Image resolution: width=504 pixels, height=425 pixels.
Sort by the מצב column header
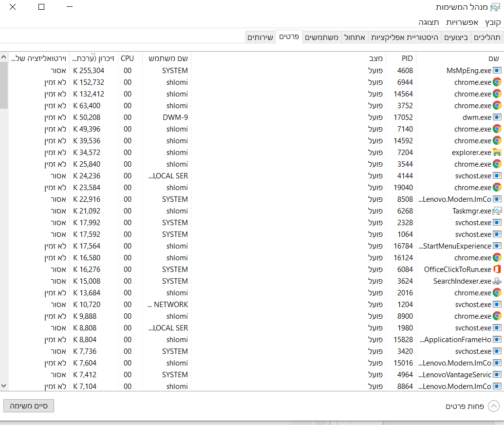[x=289, y=58]
